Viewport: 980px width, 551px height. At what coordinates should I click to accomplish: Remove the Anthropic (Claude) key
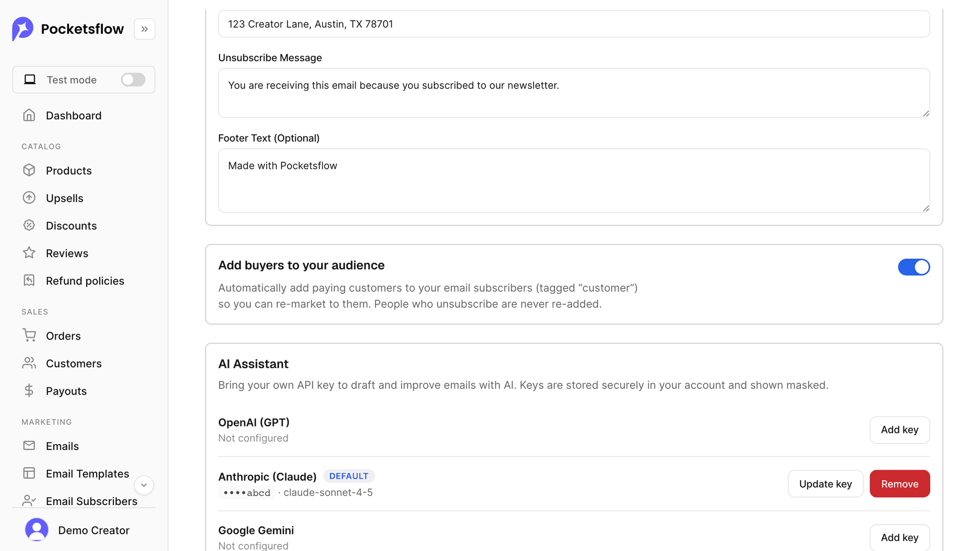(x=900, y=484)
